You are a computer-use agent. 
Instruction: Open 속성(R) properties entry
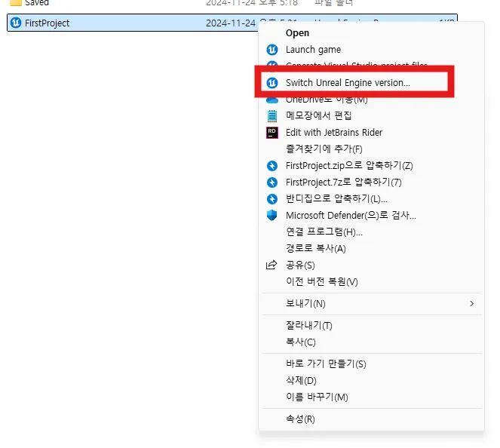pyautogui.click(x=300, y=419)
